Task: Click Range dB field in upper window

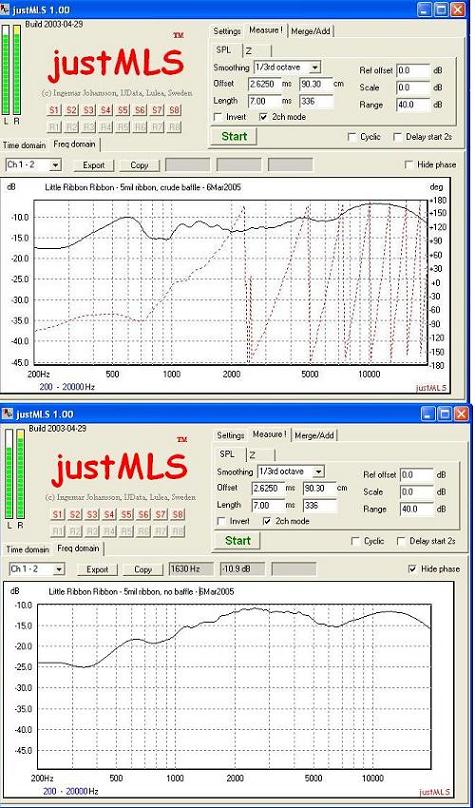Action: click(413, 105)
